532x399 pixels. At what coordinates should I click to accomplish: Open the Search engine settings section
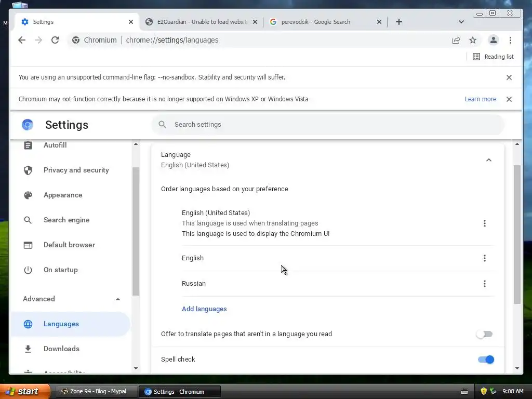coord(71,220)
